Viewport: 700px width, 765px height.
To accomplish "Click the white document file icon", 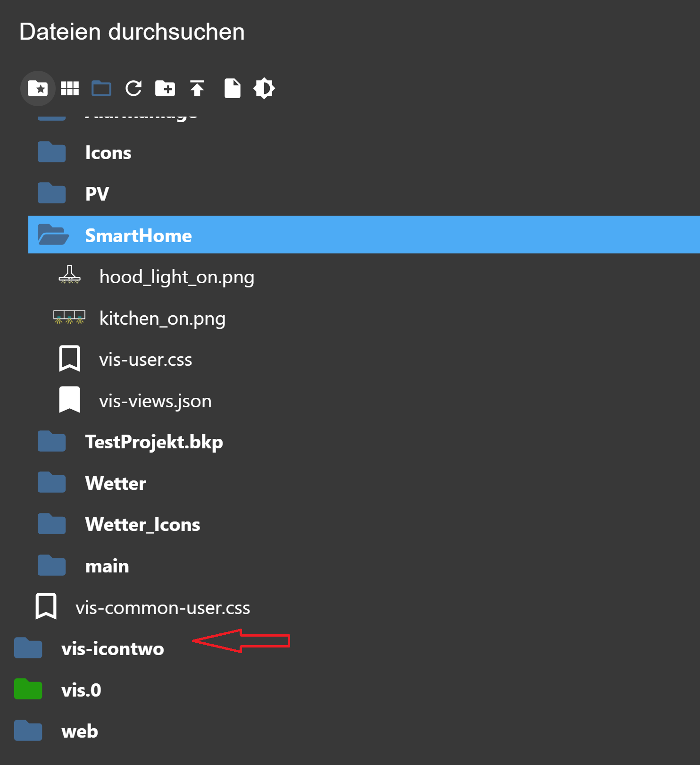I will pos(232,88).
